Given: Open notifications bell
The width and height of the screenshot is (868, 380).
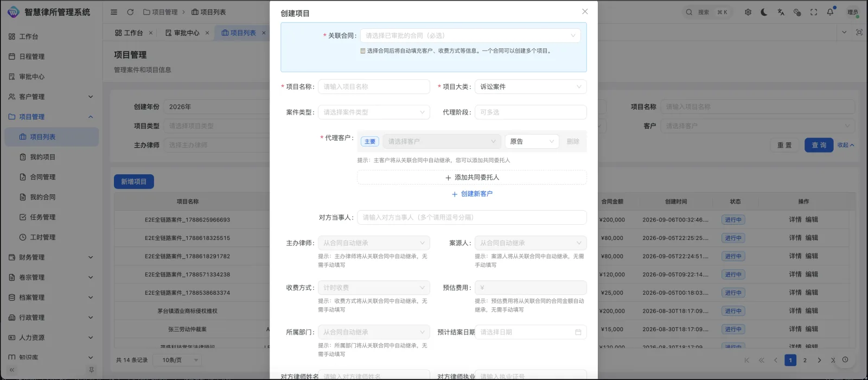Looking at the screenshot, I should pyautogui.click(x=830, y=12).
